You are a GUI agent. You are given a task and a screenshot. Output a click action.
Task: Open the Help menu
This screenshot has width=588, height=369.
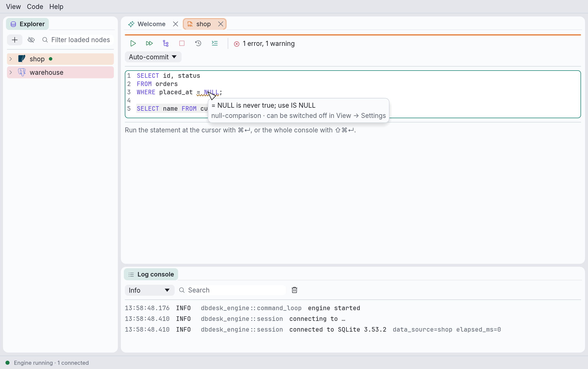coord(56,6)
